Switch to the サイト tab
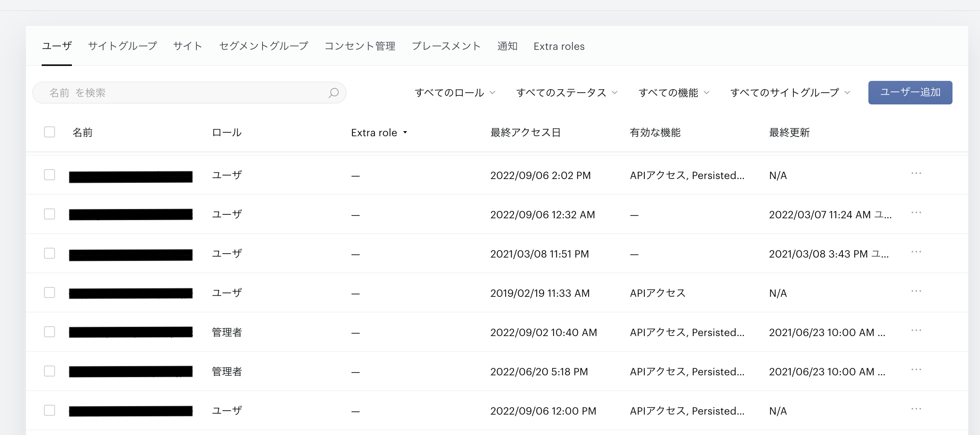Image resolution: width=980 pixels, height=435 pixels. [188, 46]
